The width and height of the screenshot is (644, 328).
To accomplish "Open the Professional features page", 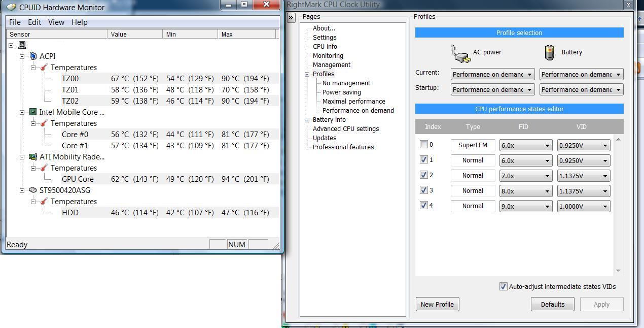I will coord(343,147).
